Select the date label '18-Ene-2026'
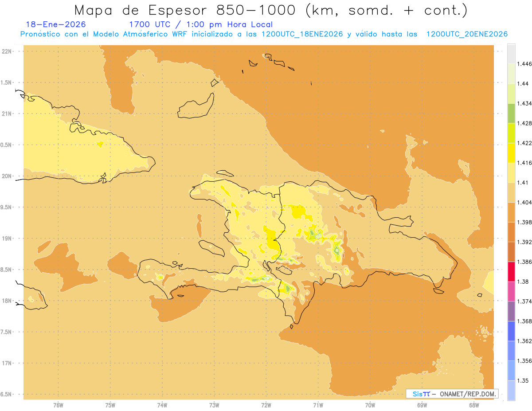 (56, 24)
